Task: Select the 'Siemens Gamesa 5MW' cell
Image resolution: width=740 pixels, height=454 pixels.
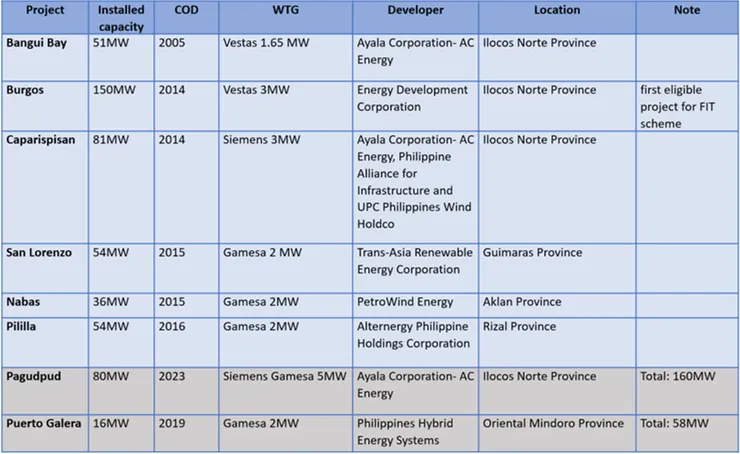Action: (286, 391)
